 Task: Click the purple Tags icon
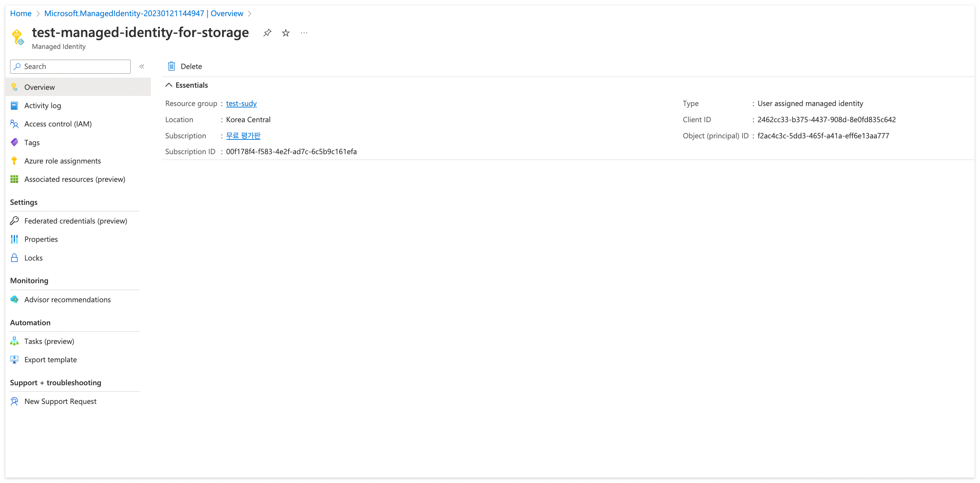click(14, 142)
